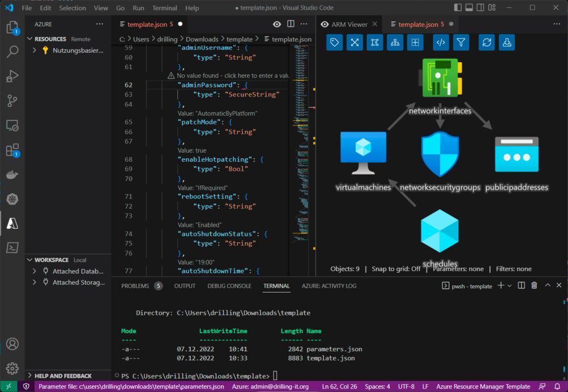Toggle resource labels in ARM Viewer toolbar

pos(335,43)
